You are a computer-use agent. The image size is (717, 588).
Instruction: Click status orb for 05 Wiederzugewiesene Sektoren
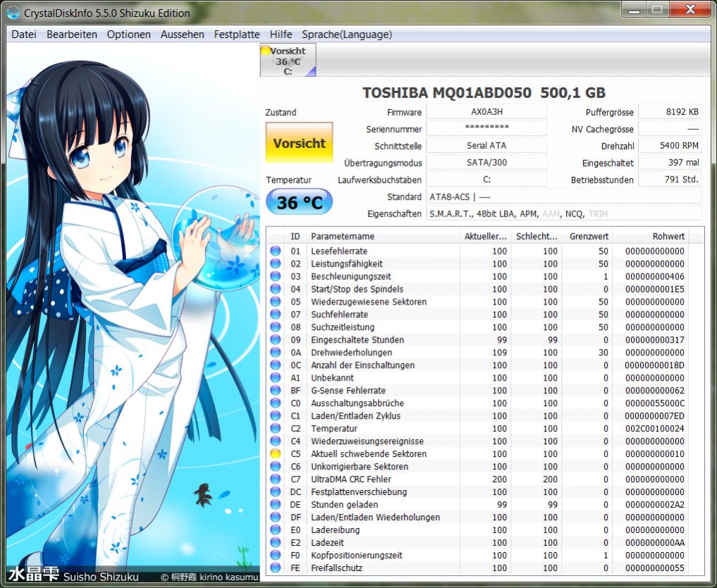[x=275, y=302]
